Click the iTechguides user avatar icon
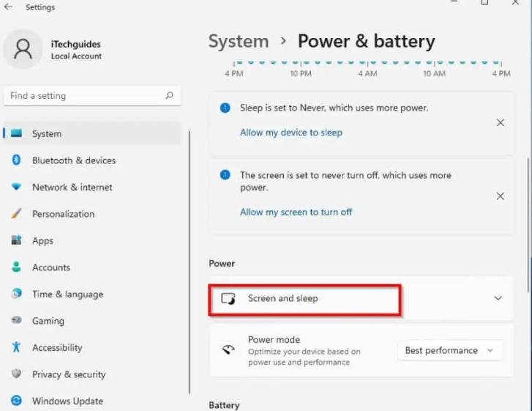 coord(23,49)
